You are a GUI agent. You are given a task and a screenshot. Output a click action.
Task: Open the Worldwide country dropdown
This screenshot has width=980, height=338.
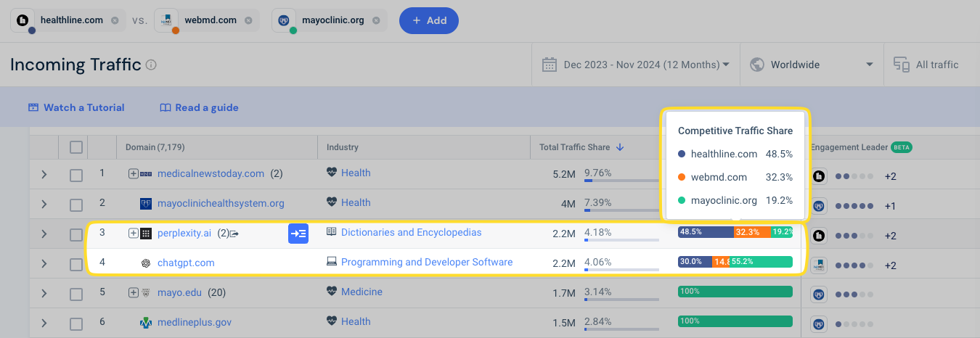point(812,65)
